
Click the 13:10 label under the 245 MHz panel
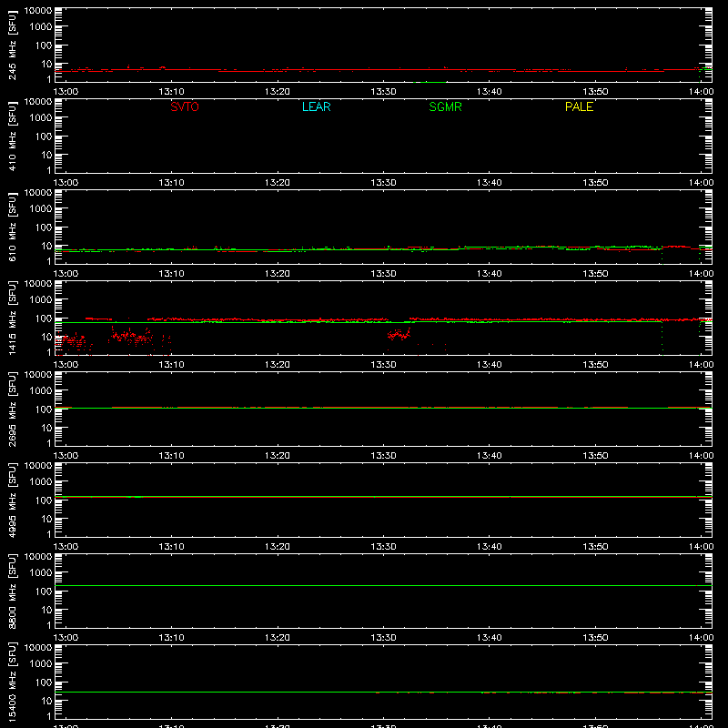coord(171,92)
